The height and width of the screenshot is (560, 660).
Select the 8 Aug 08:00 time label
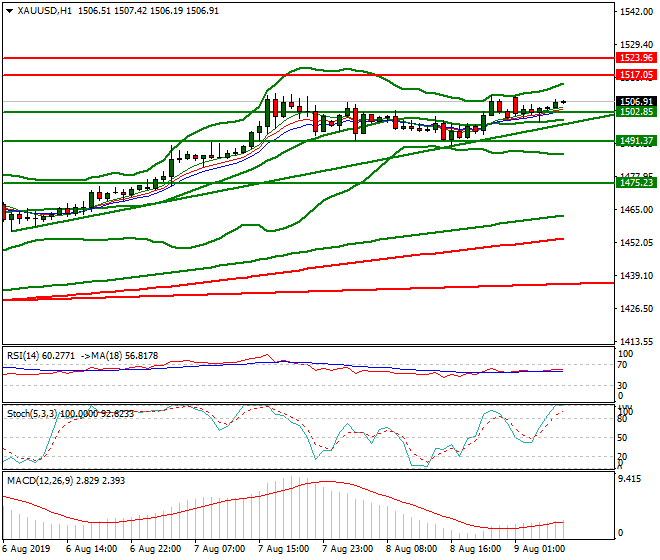pos(411,549)
